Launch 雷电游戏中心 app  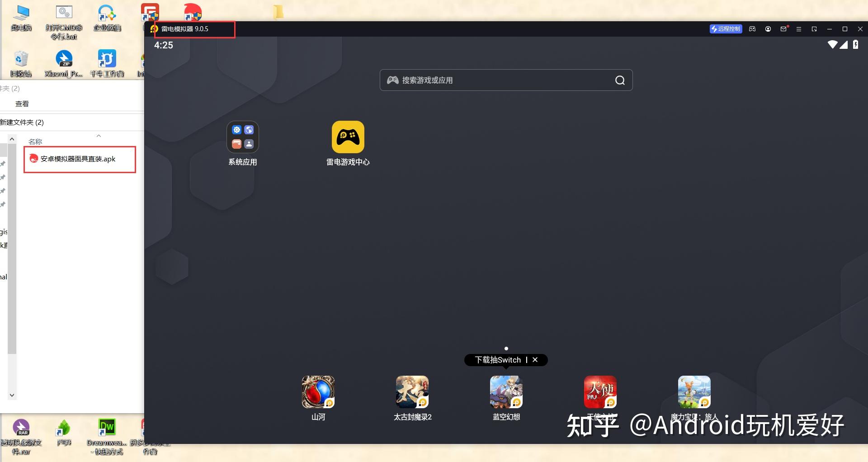tap(348, 137)
